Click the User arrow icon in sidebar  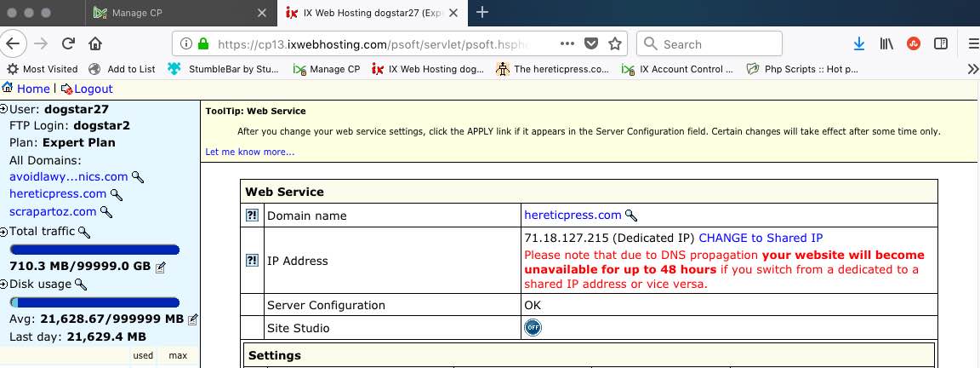(x=4, y=109)
